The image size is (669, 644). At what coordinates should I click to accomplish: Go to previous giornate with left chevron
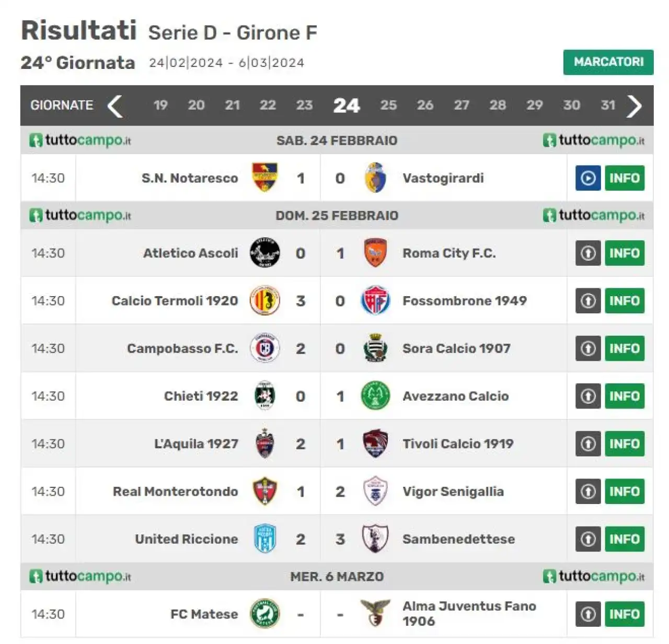point(115,106)
